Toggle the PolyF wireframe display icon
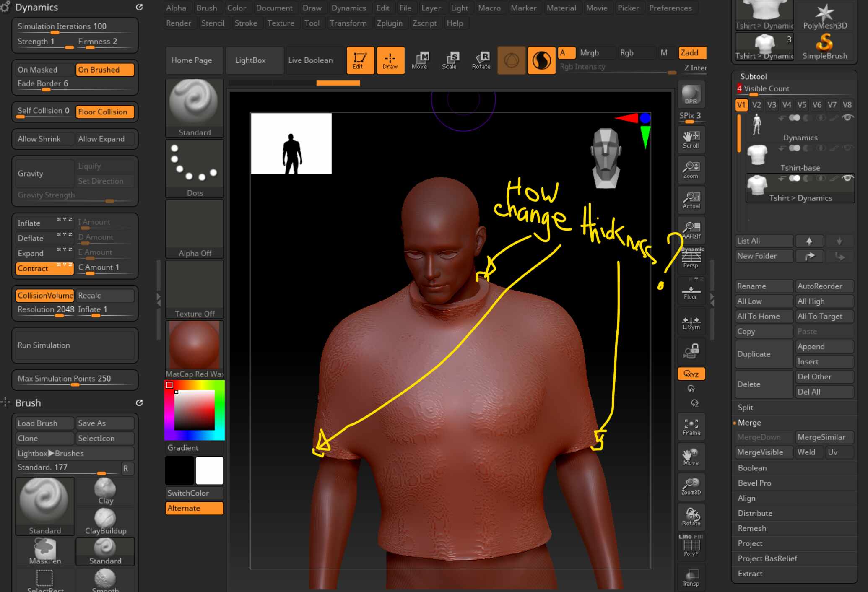The height and width of the screenshot is (592, 868). point(691,546)
